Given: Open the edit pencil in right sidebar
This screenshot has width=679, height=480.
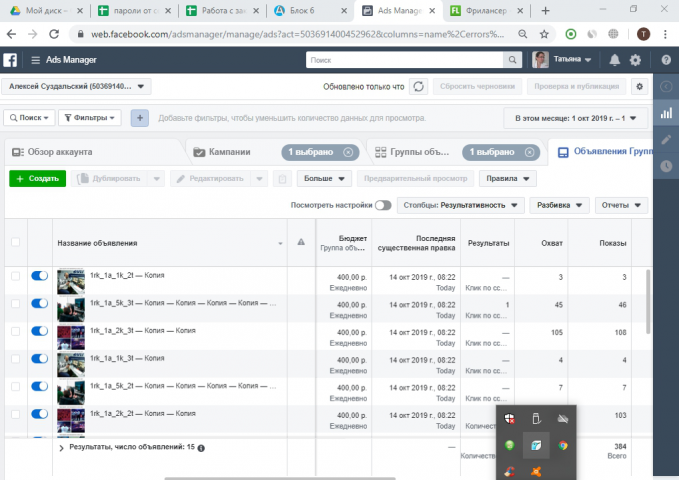Looking at the screenshot, I should click(666, 139).
